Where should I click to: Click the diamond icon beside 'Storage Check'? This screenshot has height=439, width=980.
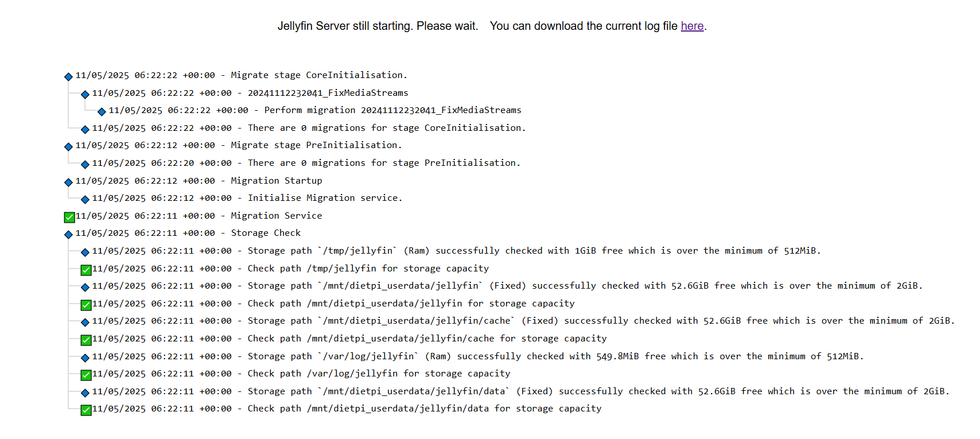pos(68,234)
